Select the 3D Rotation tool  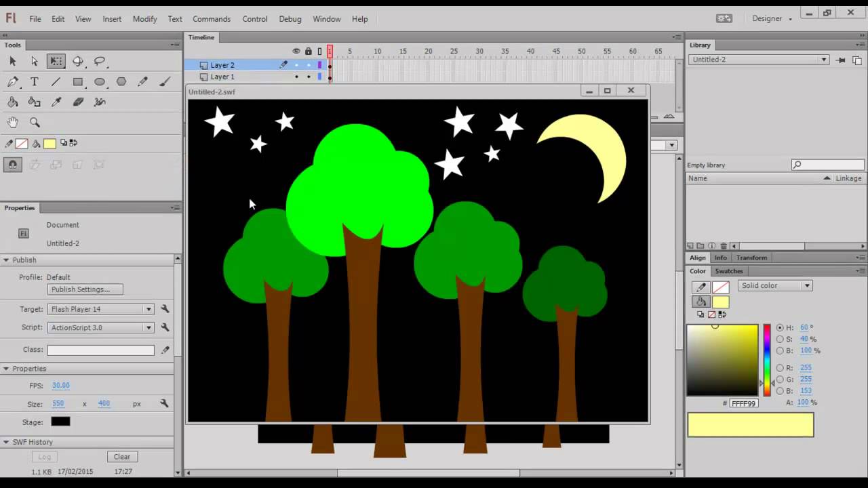click(78, 62)
